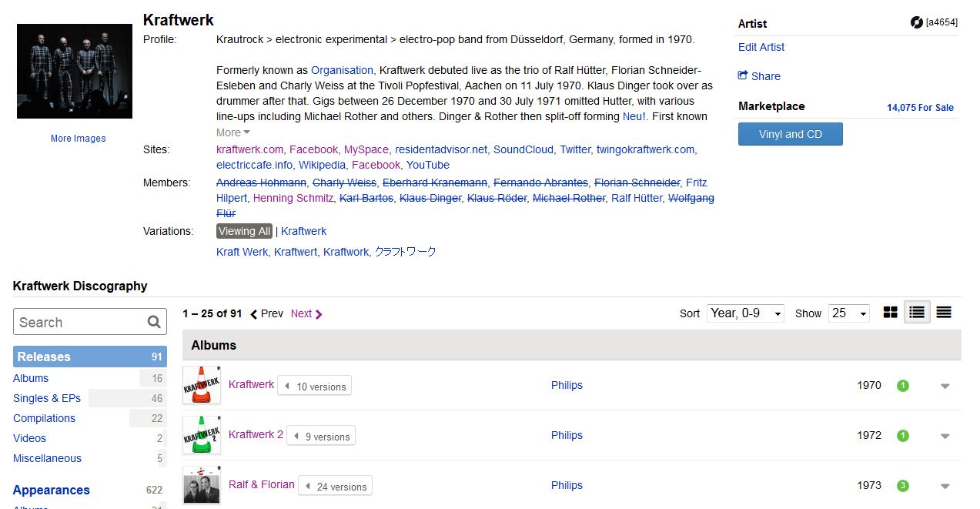Viewport: 980px width, 509px height.
Task: Select the Releases filter in sidebar
Action: (90, 357)
